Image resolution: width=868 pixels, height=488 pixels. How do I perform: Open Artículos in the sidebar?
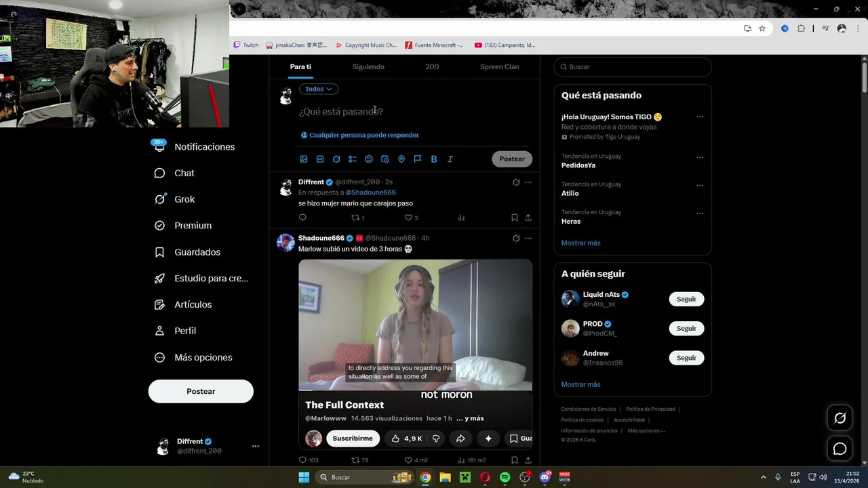click(x=183, y=304)
